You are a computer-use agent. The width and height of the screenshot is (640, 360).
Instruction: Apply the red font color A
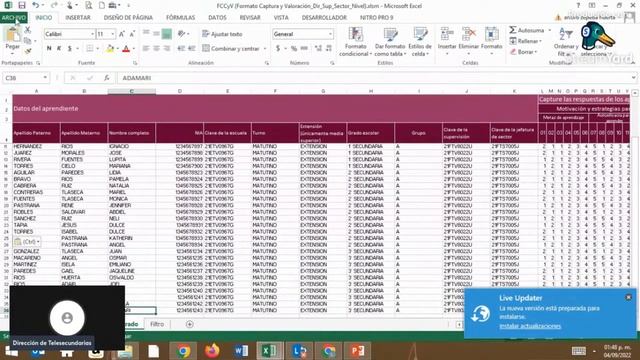pos(126,49)
